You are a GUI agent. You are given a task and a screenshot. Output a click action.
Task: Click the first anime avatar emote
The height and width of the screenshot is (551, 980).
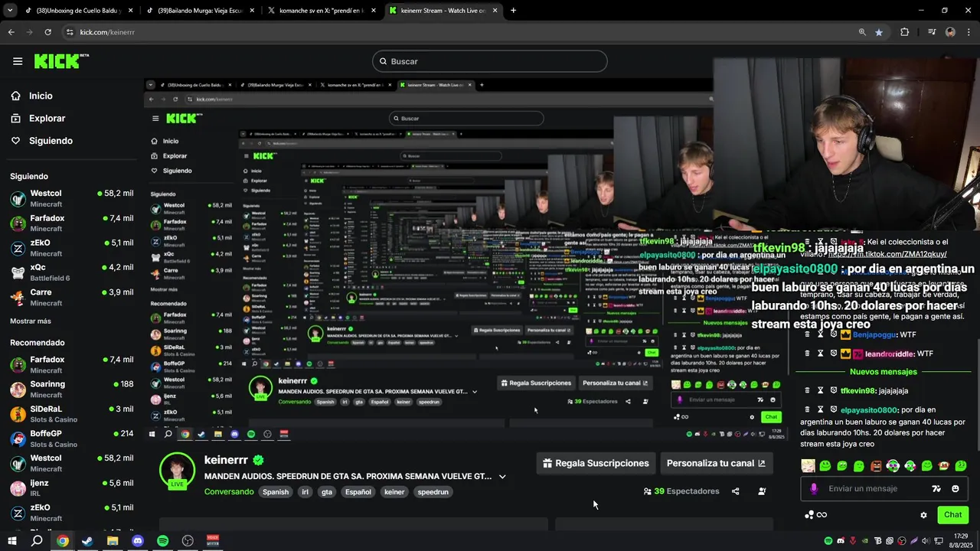pos(808,465)
